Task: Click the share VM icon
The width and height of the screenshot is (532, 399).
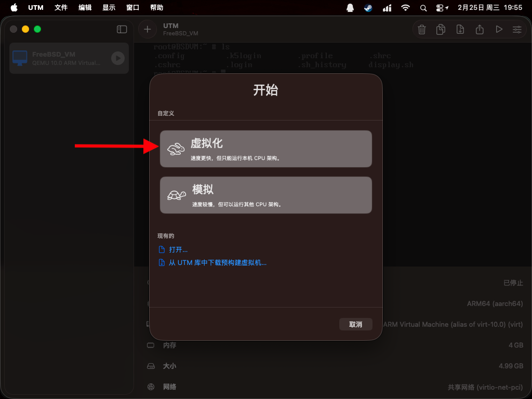Action: [x=480, y=30]
